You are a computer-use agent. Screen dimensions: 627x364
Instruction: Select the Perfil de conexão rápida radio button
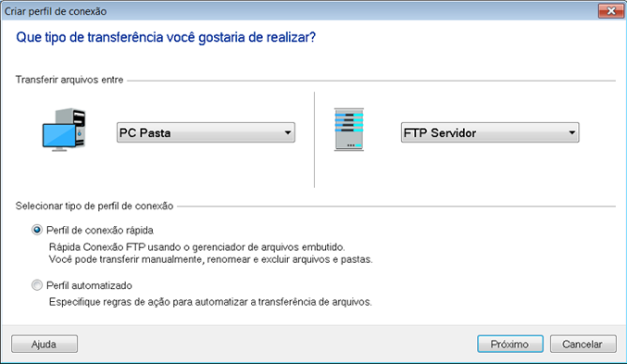pyautogui.click(x=37, y=230)
